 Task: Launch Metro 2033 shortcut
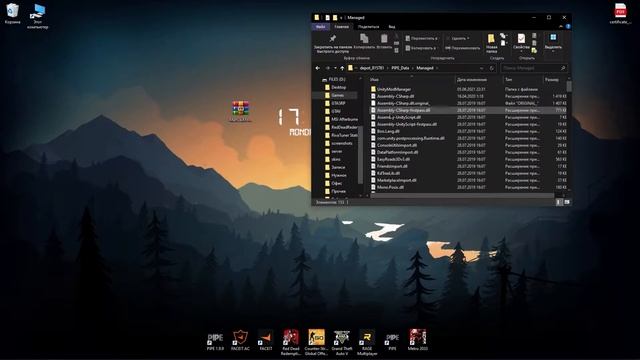coord(418,340)
